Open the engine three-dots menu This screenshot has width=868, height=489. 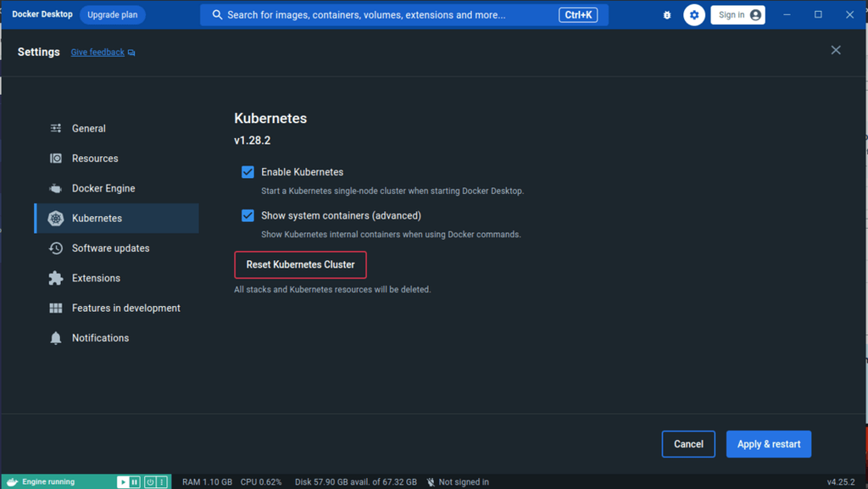162,482
